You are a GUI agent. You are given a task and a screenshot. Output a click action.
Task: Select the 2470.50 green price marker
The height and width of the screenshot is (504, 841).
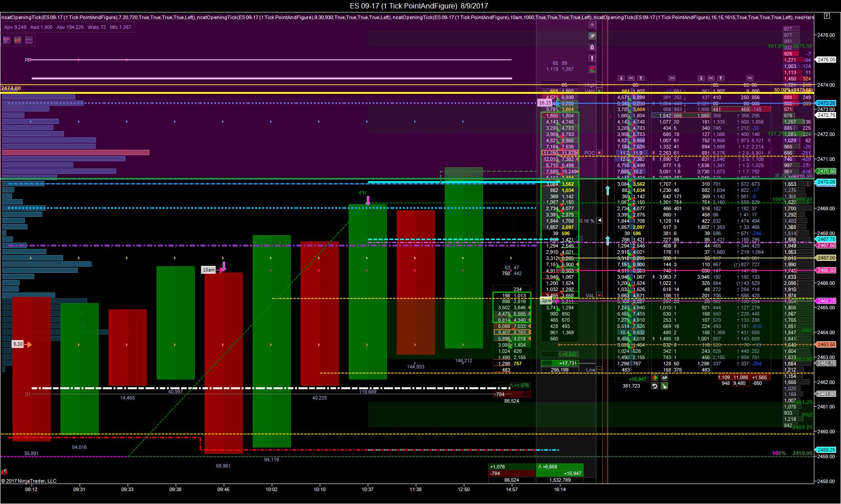coord(826,171)
